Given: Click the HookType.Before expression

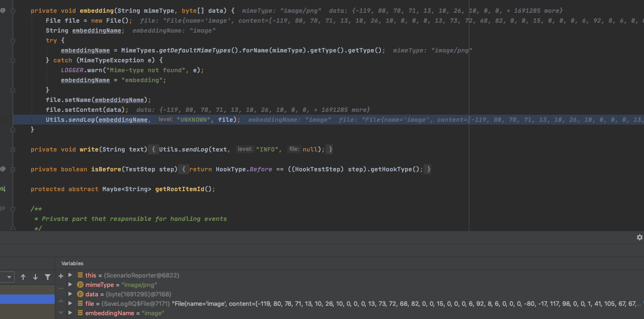Looking at the screenshot, I should [x=244, y=169].
